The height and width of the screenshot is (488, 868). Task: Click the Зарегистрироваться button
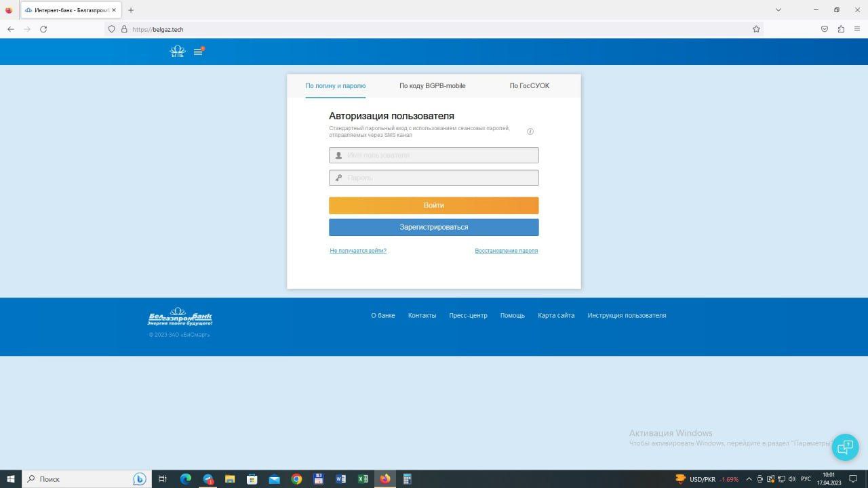[x=433, y=227]
